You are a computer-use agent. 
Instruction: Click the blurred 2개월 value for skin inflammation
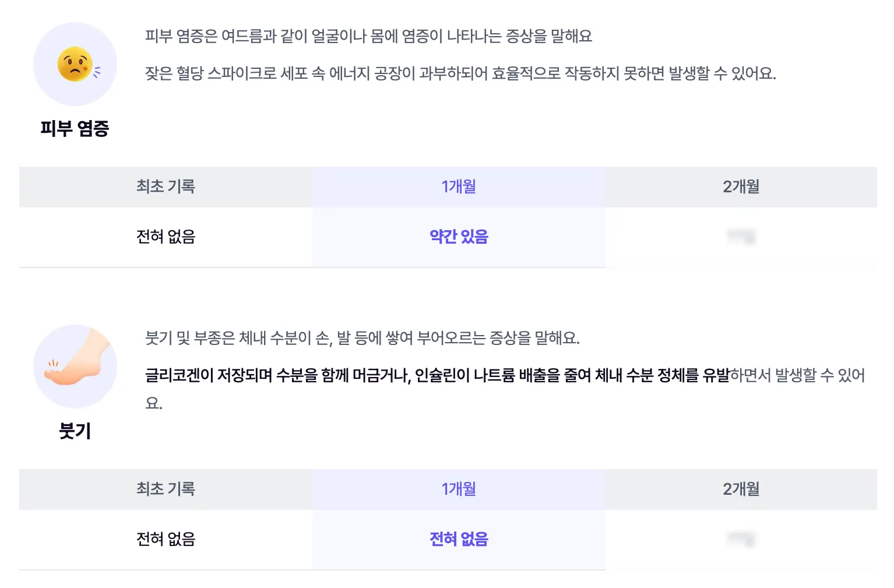tap(741, 237)
